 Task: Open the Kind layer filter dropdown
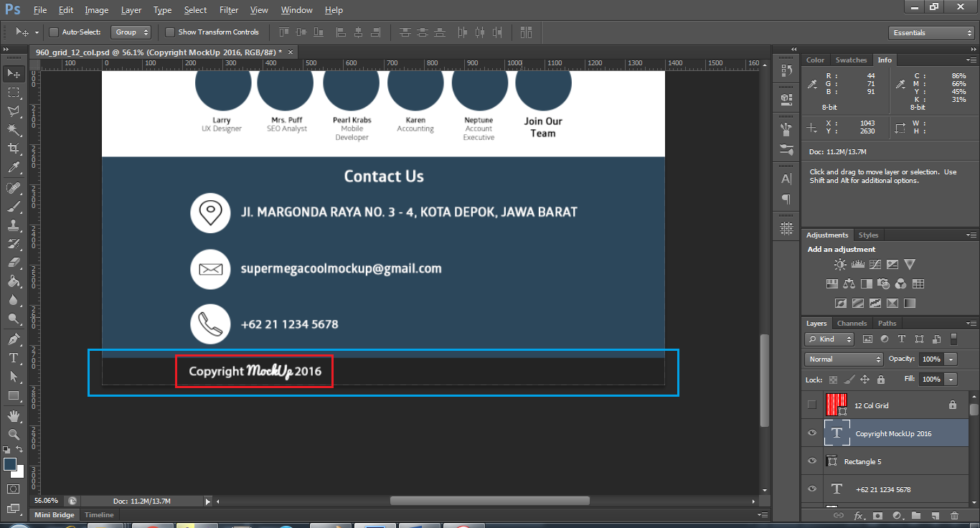click(x=829, y=339)
